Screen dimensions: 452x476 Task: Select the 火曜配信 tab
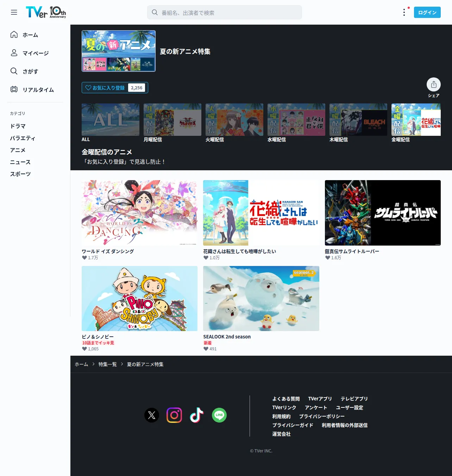tap(234, 123)
